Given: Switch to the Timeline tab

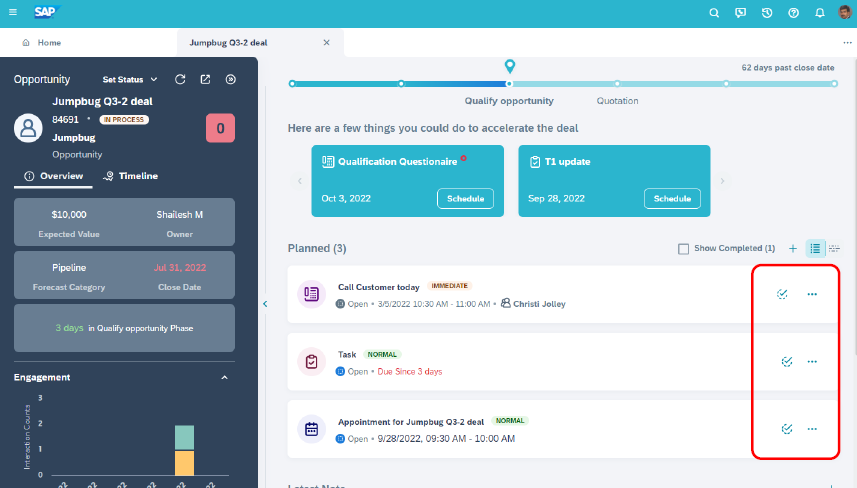Looking at the screenshot, I should tap(131, 176).
